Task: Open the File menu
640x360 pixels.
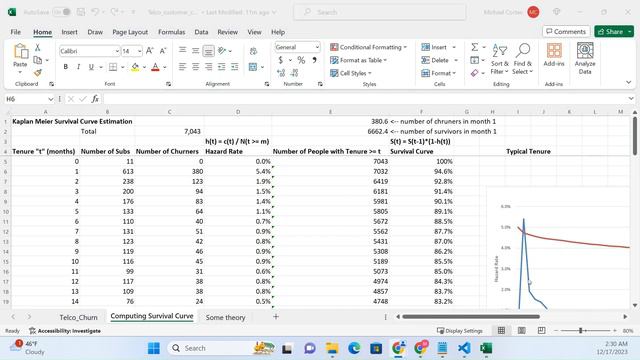Action: coord(16,32)
